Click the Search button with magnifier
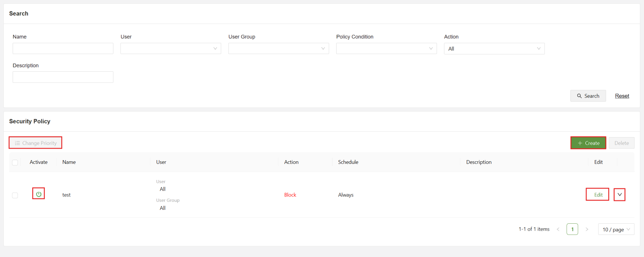The image size is (644, 257). pos(588,96)
